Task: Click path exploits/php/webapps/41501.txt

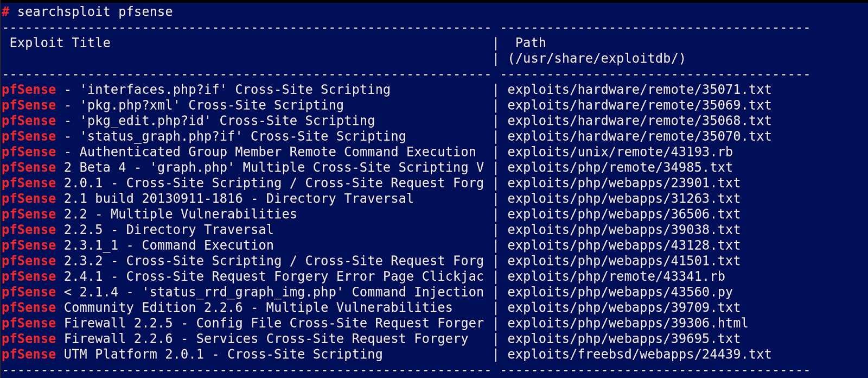Action: click(x=624, y=261)
